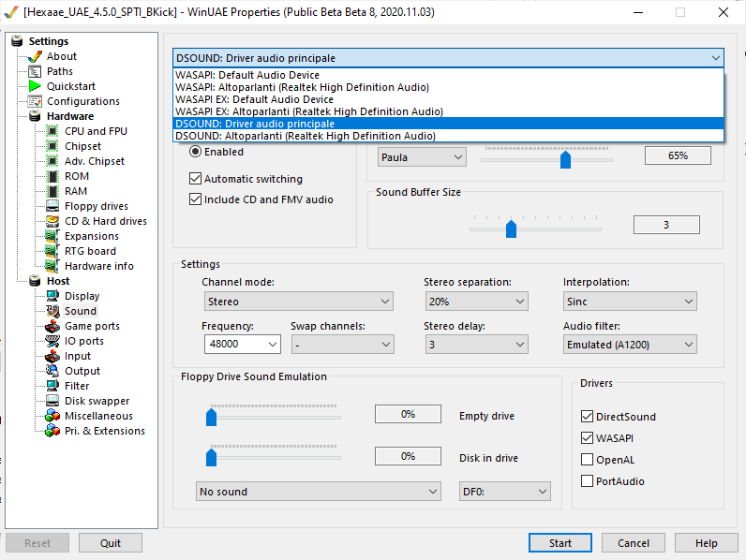The width and height of the screenshot is (746, 560).
Task: Open the Channel mode Stereo dropdown
Action: click(x=299, y=302)
